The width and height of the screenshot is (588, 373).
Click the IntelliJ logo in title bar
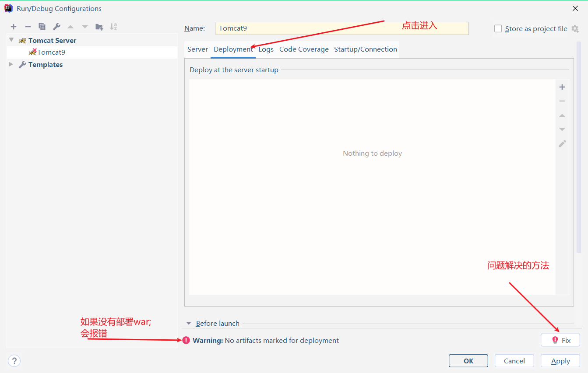[8, 8]
